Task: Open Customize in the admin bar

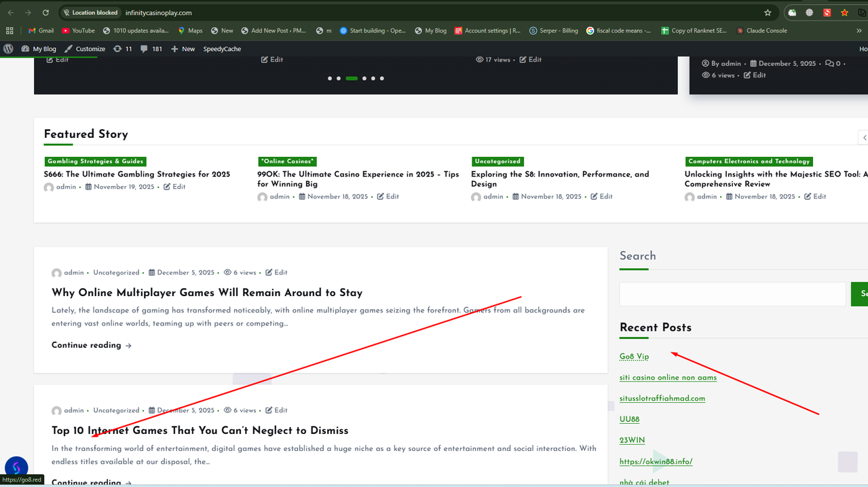Action: (x=85, y=49)
